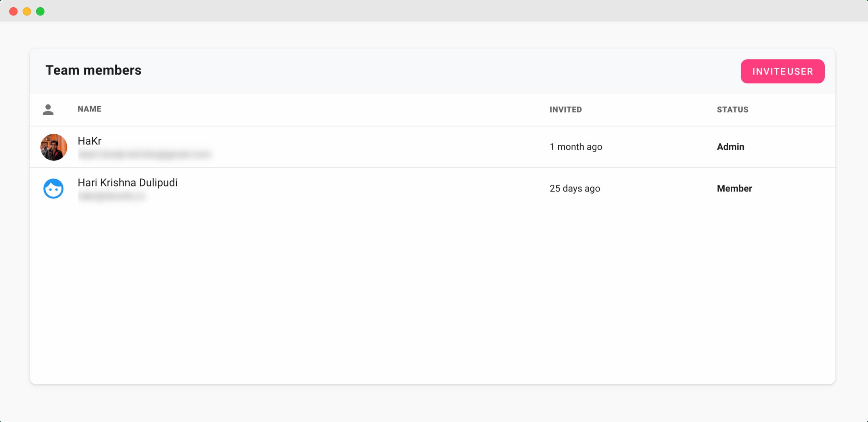Viewport: 868px width, 422px height.
Task: Click the '1 month ago' invited date
Action: pos(576,147)
